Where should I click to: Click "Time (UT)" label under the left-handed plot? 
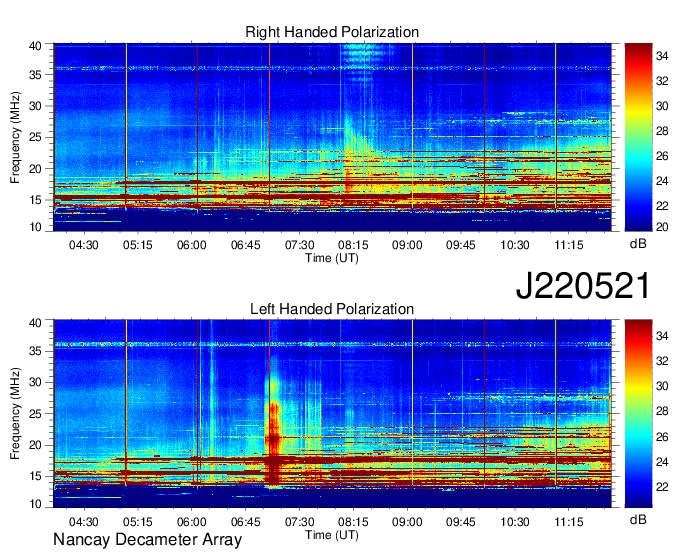click(332, 535)
